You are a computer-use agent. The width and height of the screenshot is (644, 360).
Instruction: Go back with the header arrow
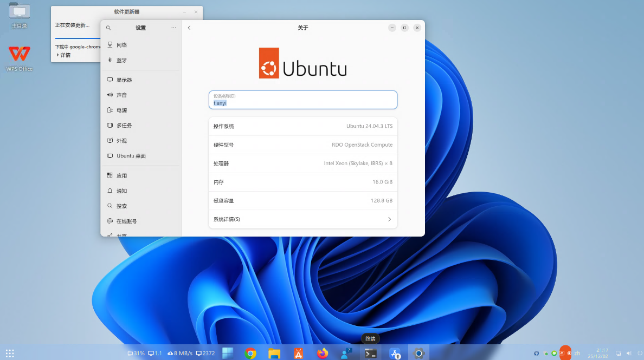point(189,28)
